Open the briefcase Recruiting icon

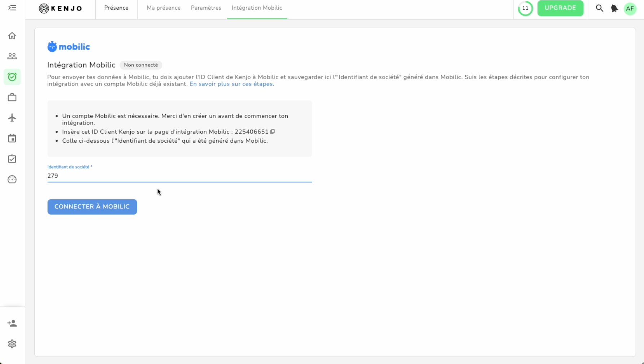coord(12,97)
